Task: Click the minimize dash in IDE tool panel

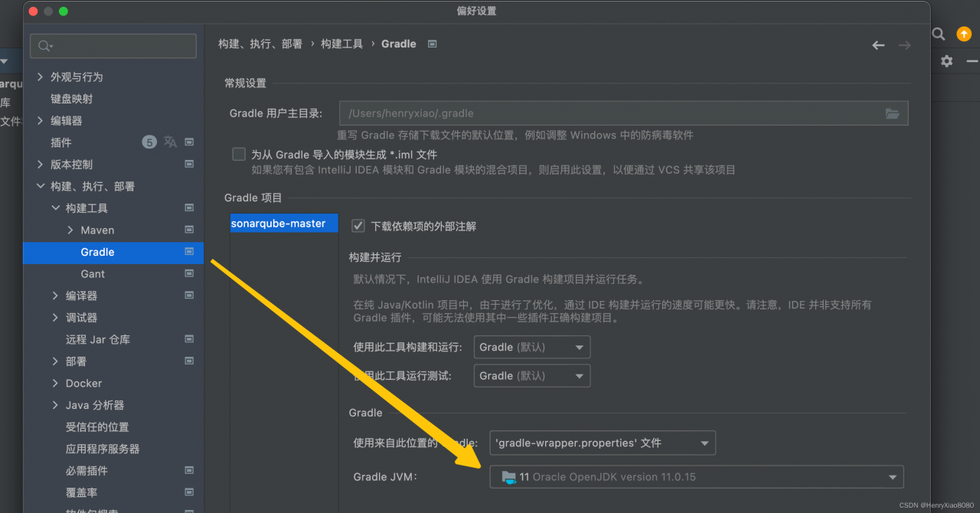Action: pyautogui.click(x=972, y=61)
